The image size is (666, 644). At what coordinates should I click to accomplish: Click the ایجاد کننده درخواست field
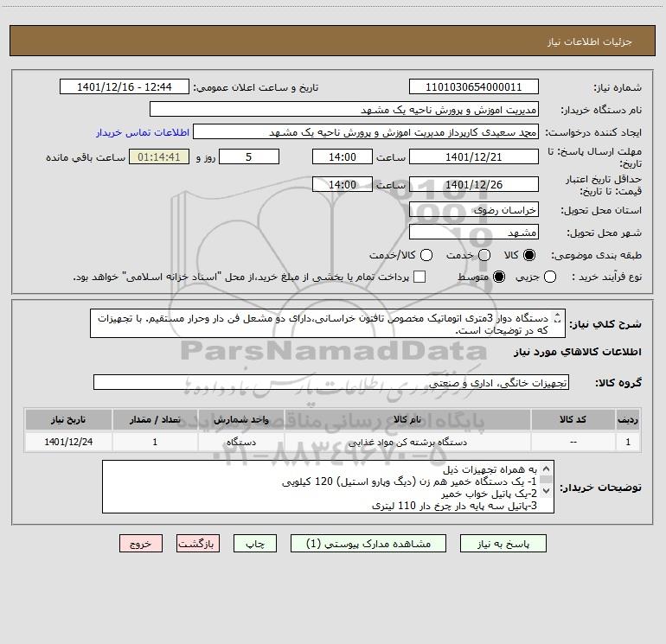(366, 131)
